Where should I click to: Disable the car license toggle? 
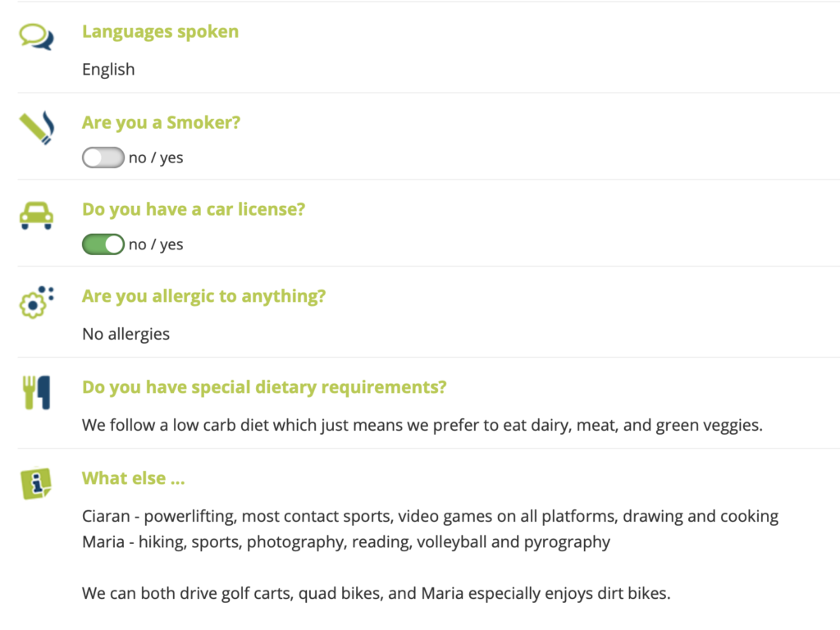tap(103, 244)
